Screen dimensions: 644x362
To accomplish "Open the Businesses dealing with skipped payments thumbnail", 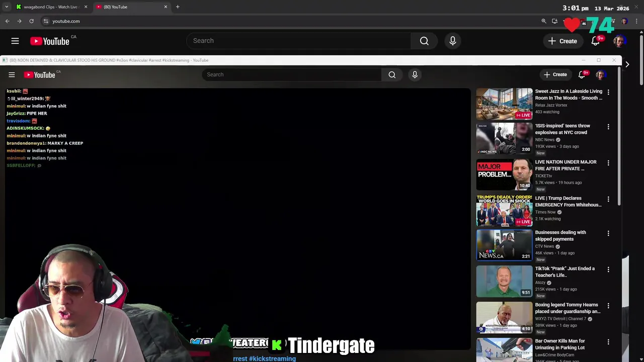I will coord(504,245).
